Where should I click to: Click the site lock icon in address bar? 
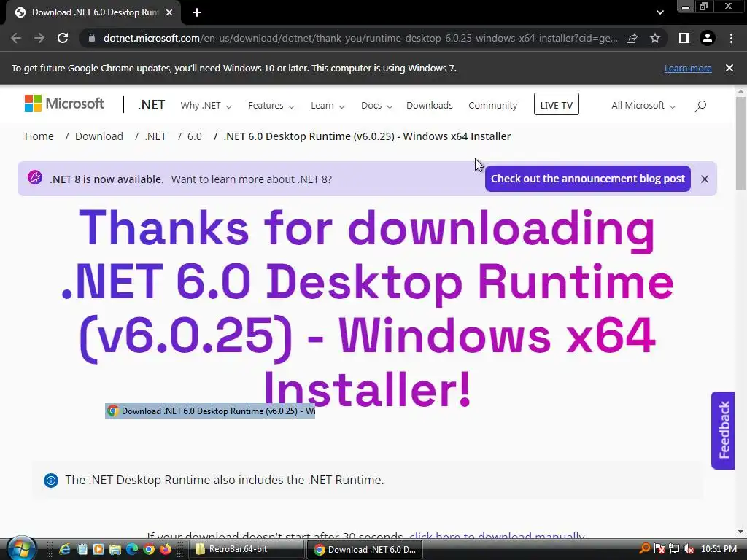(x=92, y=38)
